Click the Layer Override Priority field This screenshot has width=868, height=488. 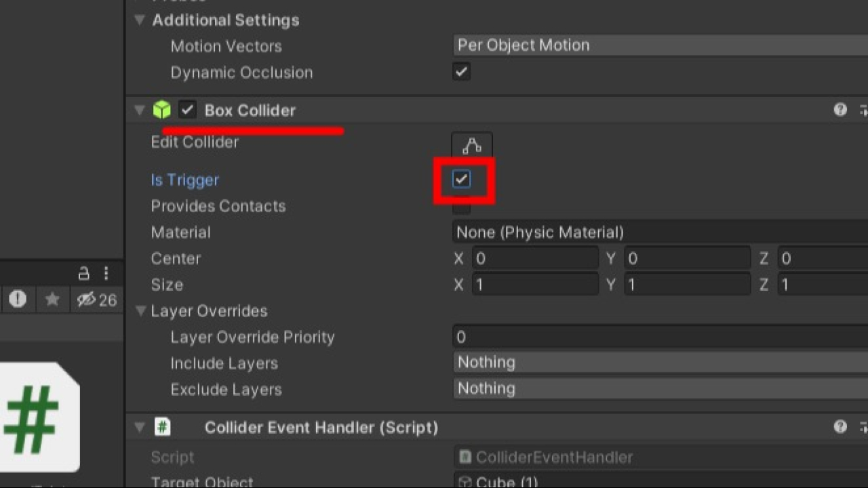[658, 337]
